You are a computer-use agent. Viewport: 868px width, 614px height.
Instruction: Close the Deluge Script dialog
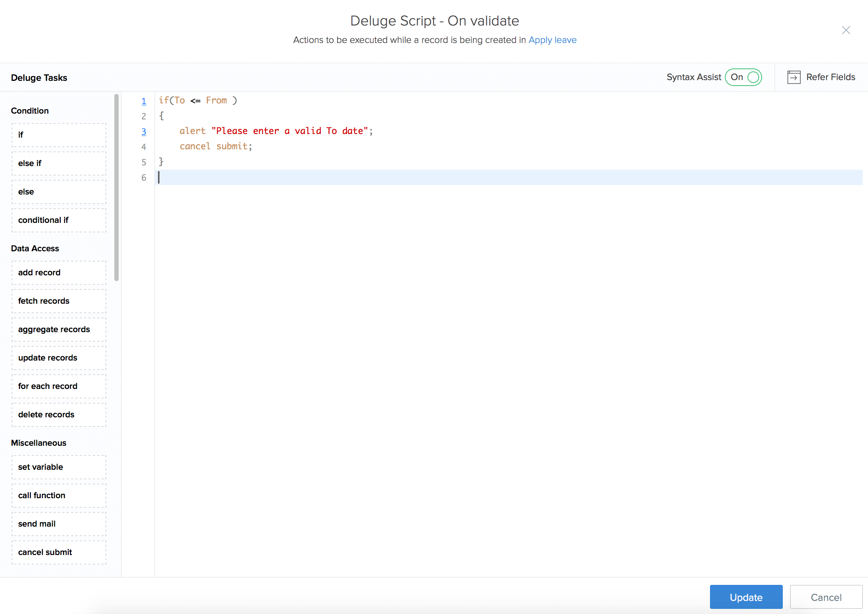pyautogui.click(x=846, y=30)
